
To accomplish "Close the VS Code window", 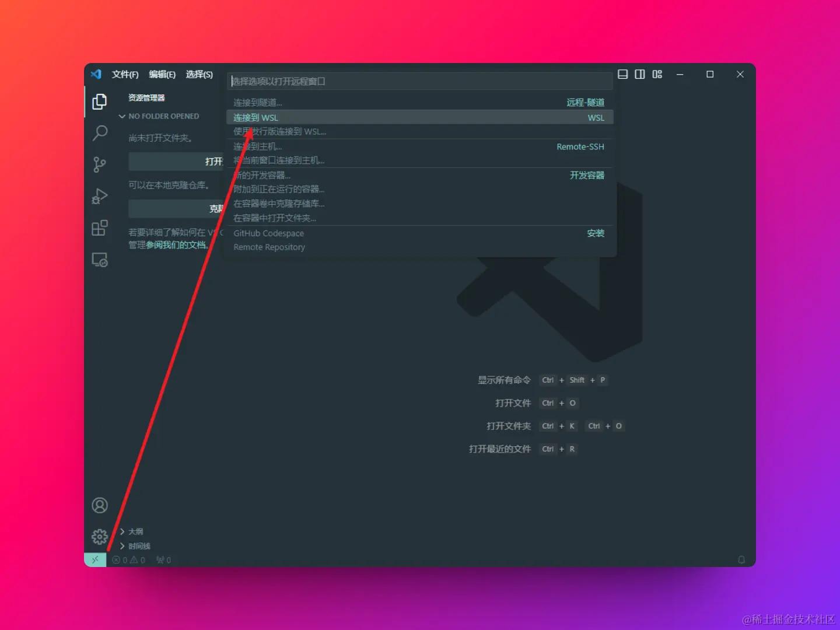I will point(740,74).
